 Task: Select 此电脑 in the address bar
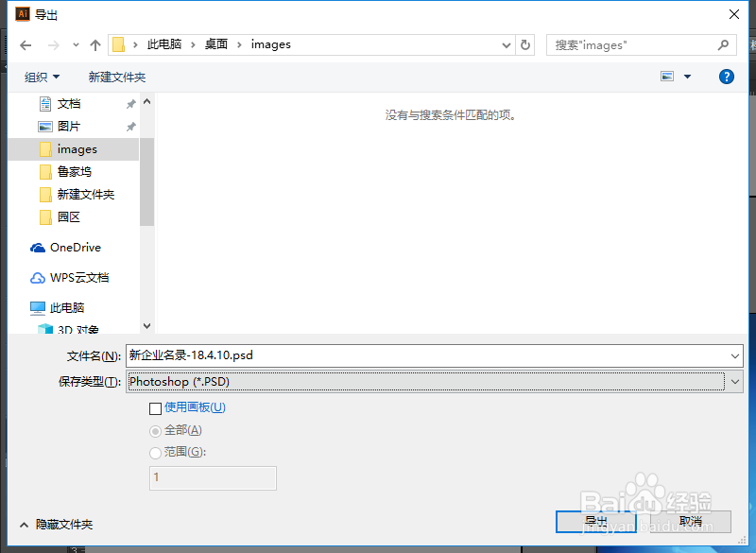165,43
